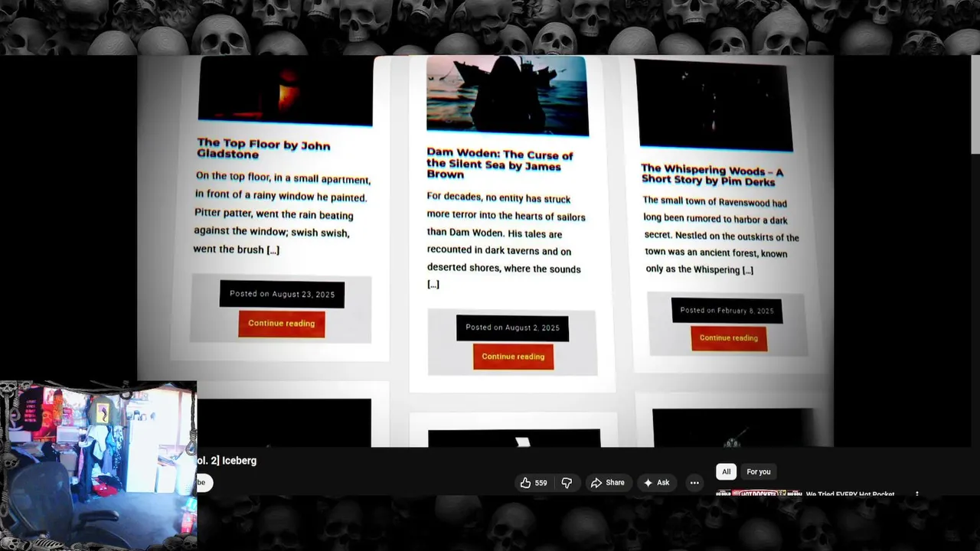Click the ship silhouette image of Dam Woden
The width and height of the screenshot is (980, 551).
508,95
